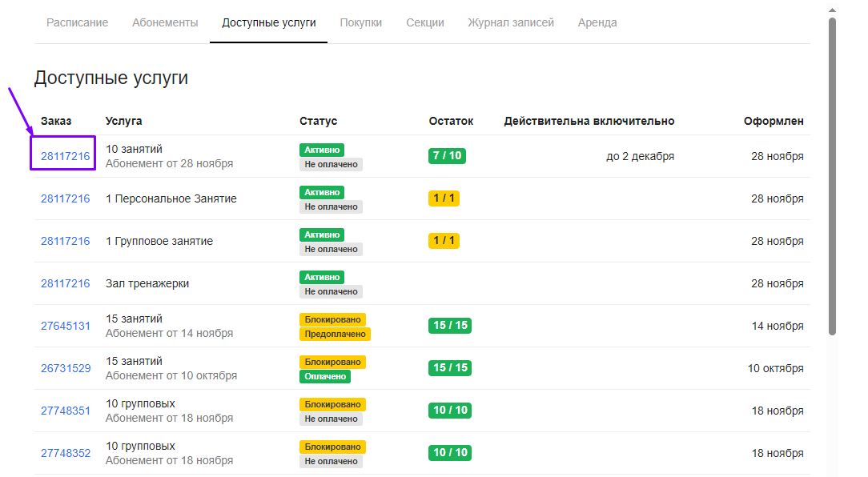
Task: Switch to the Журнал записей tab
Action: 511,22
